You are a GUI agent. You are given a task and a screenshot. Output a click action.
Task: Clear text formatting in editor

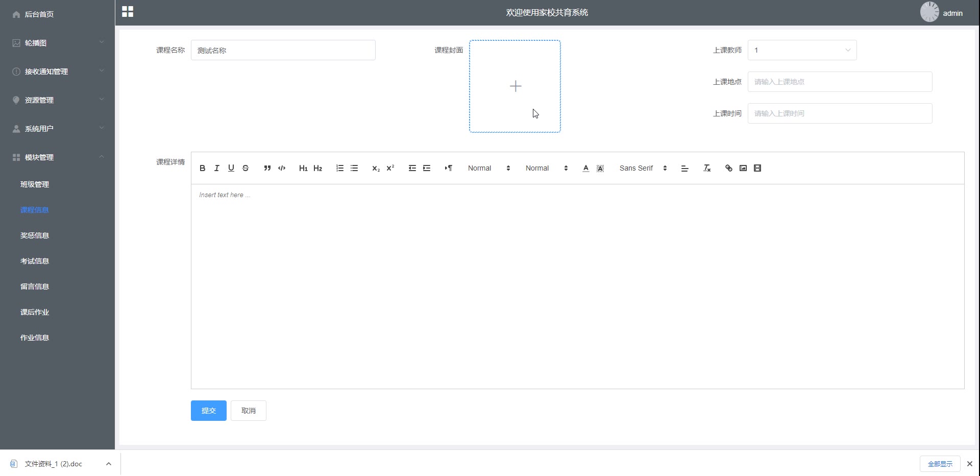[x=707, y=168]
